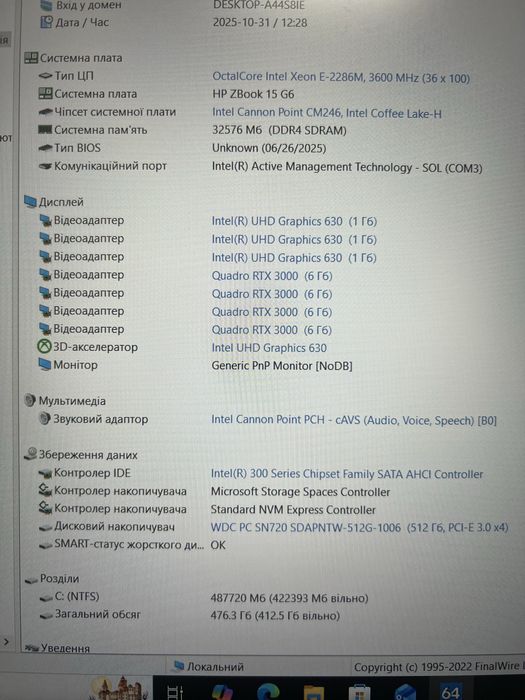Open the AIDA64 app from the taskbar
The width and height of the screenshot is (525, 700).
pos(449,690)
